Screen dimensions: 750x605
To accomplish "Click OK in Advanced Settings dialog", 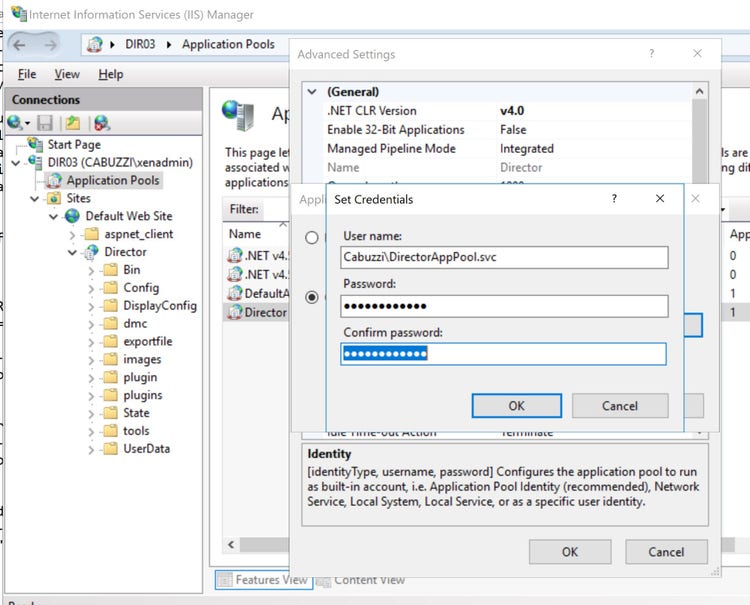I will pos(570,552).
